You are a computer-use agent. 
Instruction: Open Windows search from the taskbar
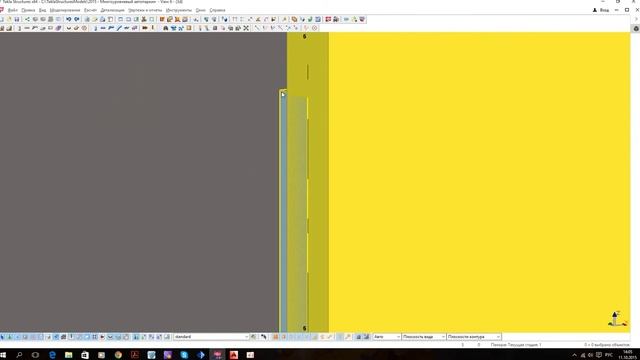[19, 355]
